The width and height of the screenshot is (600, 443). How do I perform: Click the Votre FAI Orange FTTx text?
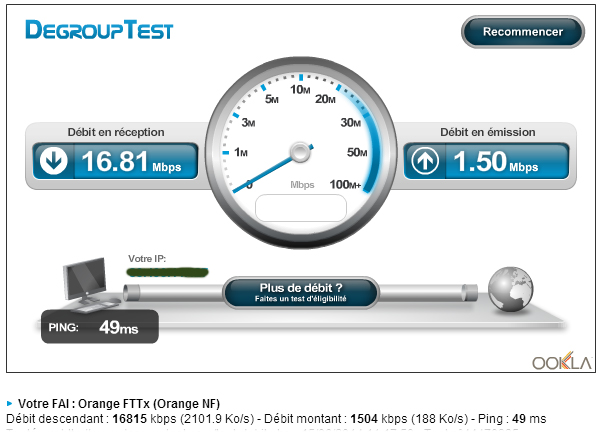point(119,404)
